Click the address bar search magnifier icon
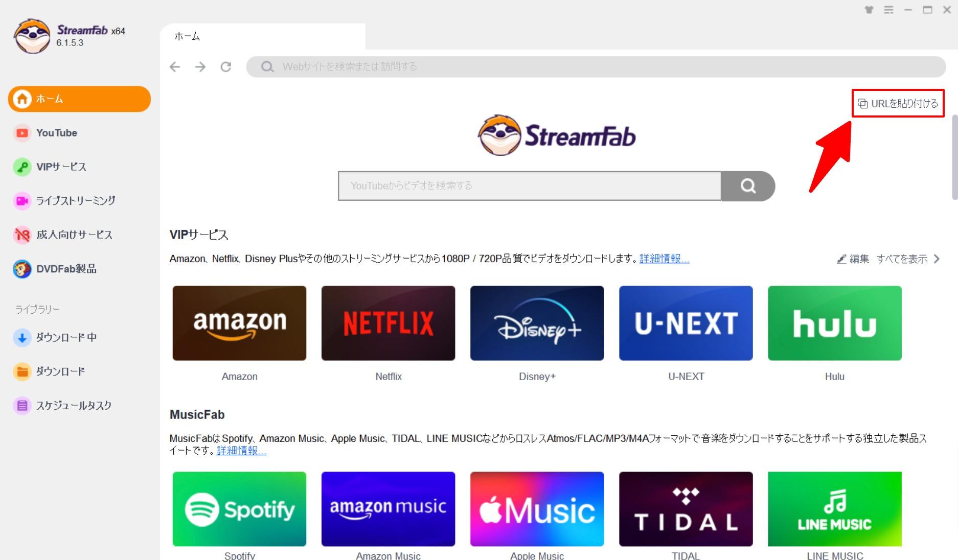Screen dimensions: 958x560 267,67
